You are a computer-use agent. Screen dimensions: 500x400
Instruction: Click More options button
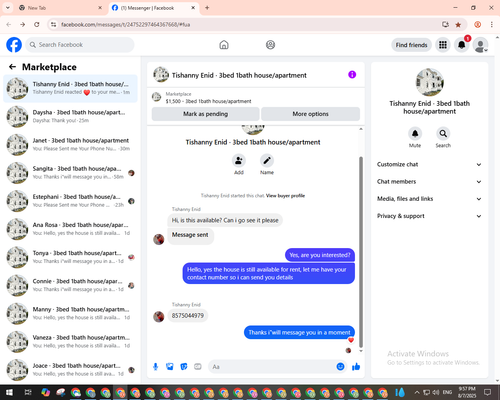point(310,114)
